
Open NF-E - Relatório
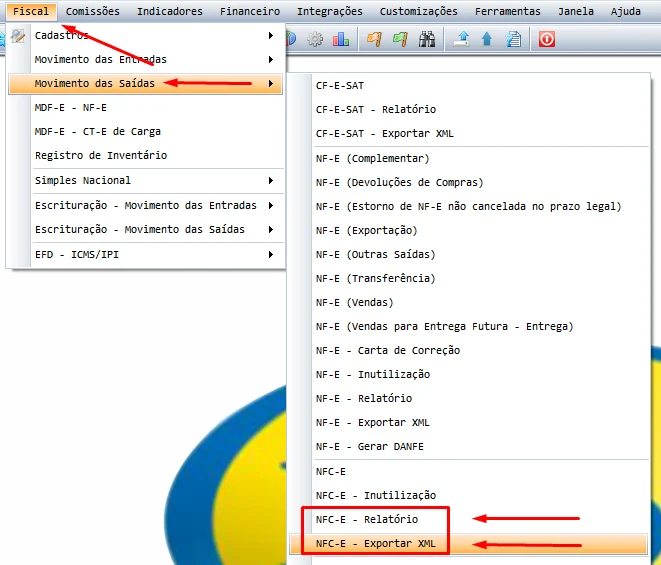(x=469, y=398)
